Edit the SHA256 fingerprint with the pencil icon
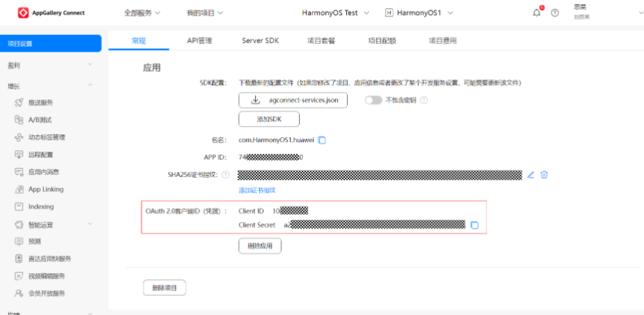The width and height of the screenshot is (644, 315). [530, 175]
